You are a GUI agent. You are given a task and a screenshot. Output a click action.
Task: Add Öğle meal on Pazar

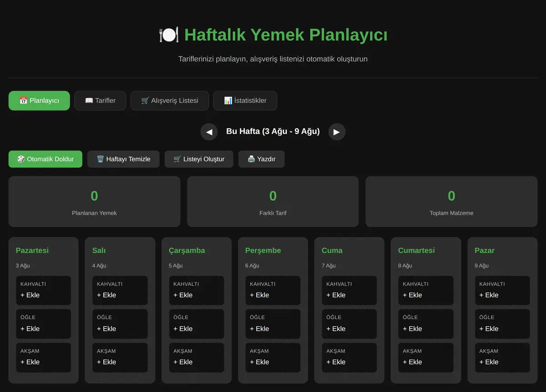(x=502, y=324)
